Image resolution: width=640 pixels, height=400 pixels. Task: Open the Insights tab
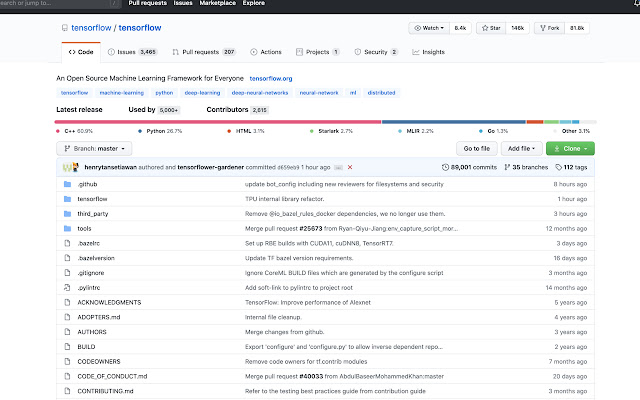(x=428, y=52)
